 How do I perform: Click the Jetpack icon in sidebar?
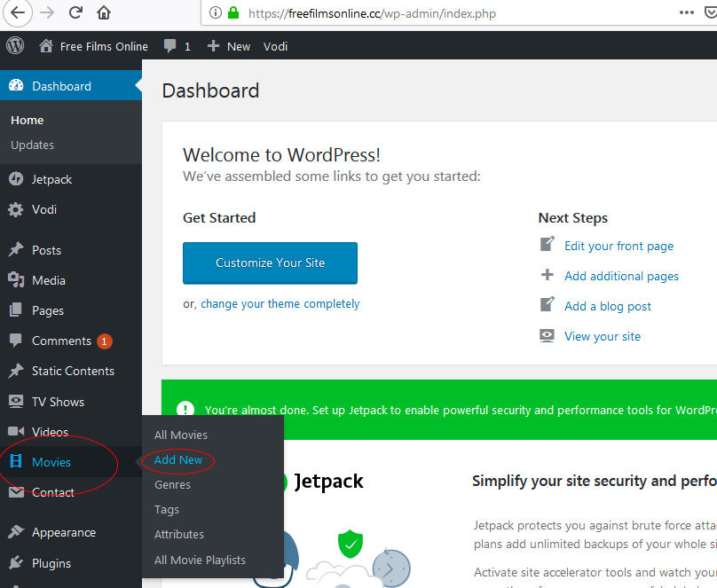[16, 178]
